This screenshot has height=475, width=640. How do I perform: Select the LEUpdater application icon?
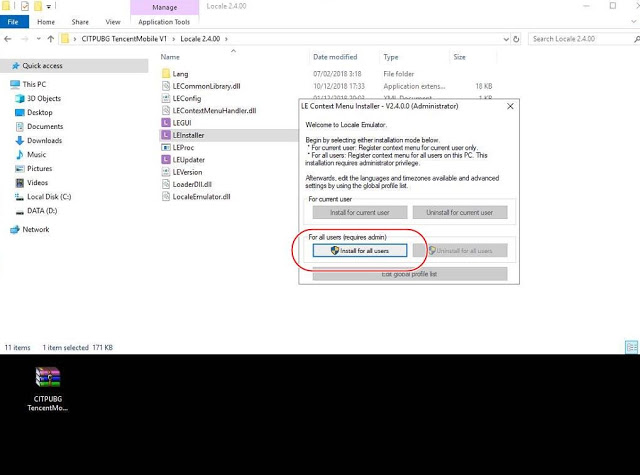166,160
